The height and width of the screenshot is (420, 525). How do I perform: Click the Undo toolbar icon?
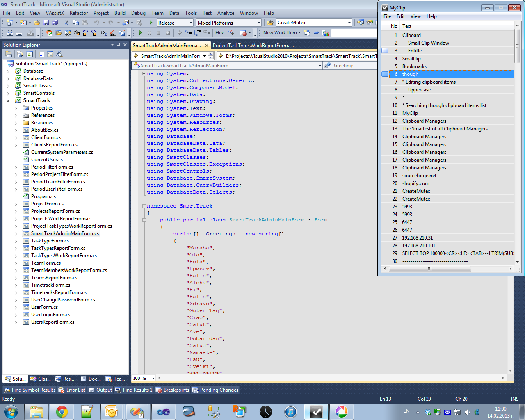tap(97, 23)
